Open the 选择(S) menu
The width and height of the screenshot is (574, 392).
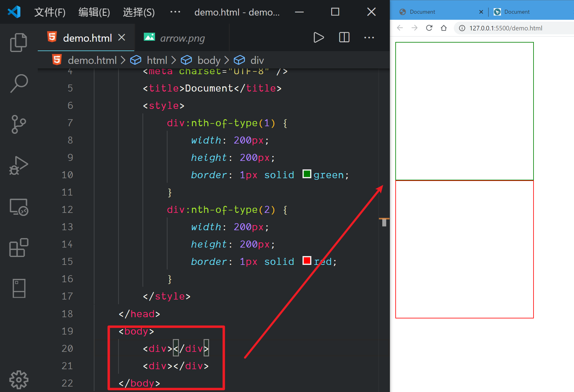coord(139,12)
